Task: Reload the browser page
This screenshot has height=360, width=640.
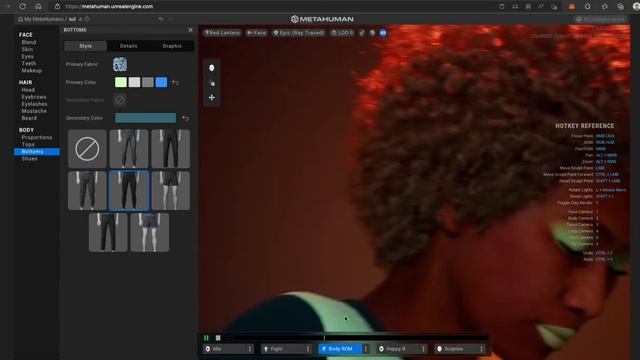Action: point(23,7)
